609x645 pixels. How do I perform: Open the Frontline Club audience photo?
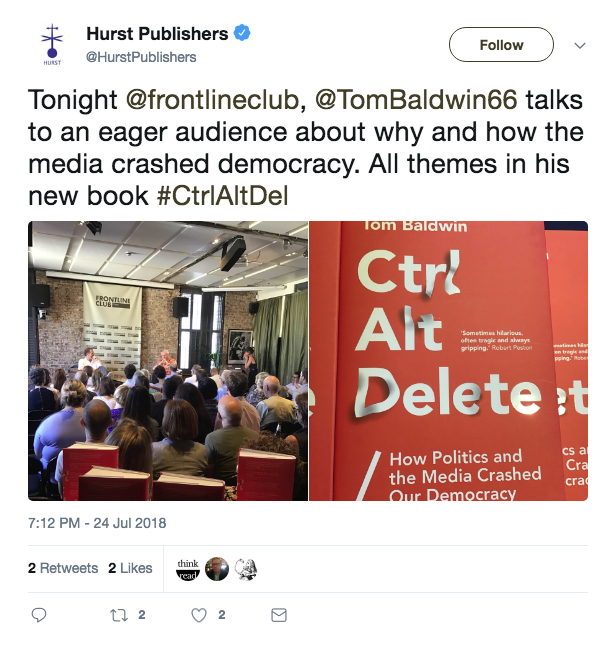pos(168,361)
